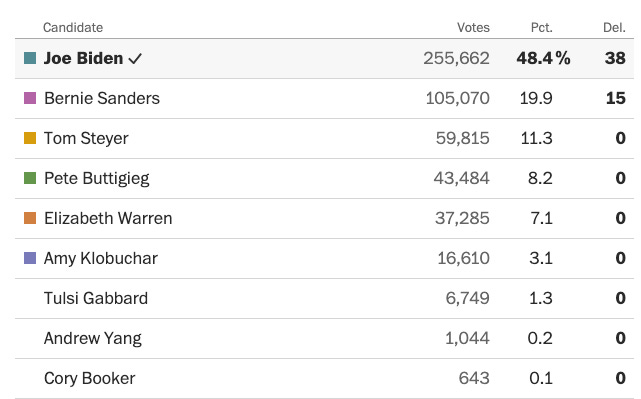Click the orange swatch beside Elizabeth Warren
This screenshot has height=399, width=641.
tap(30, 218)
